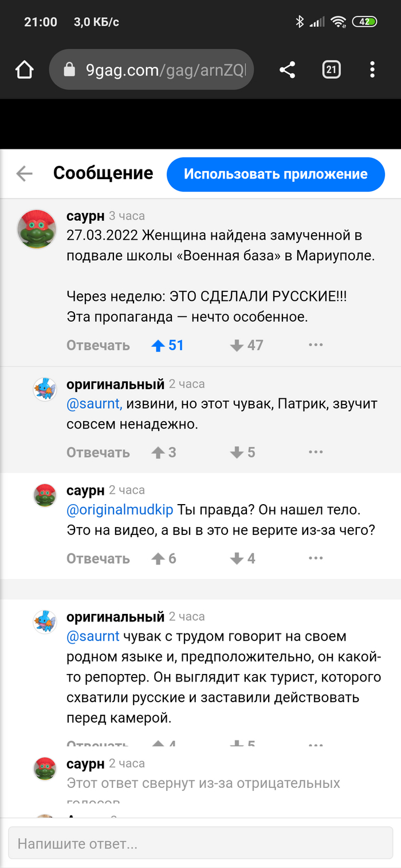401x868 pixels.
Task: Tap the @originalmudkip mention link
Action: tap(120, 509)
